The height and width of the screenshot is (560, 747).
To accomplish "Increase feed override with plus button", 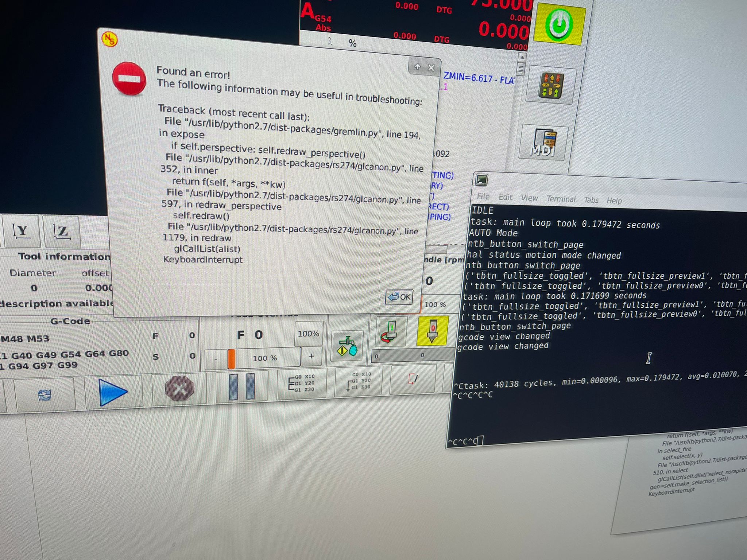I will point(311,357).
